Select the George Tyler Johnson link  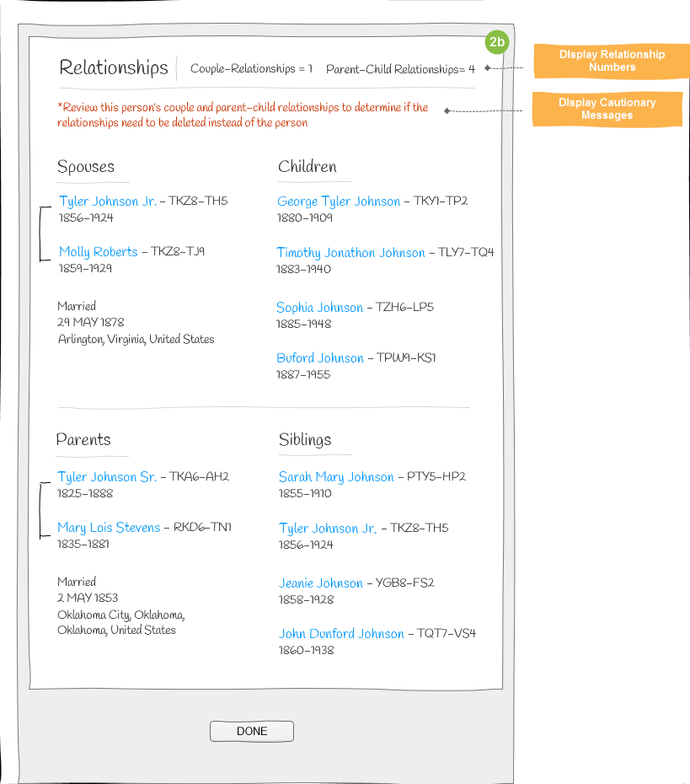tap(339, 201)
